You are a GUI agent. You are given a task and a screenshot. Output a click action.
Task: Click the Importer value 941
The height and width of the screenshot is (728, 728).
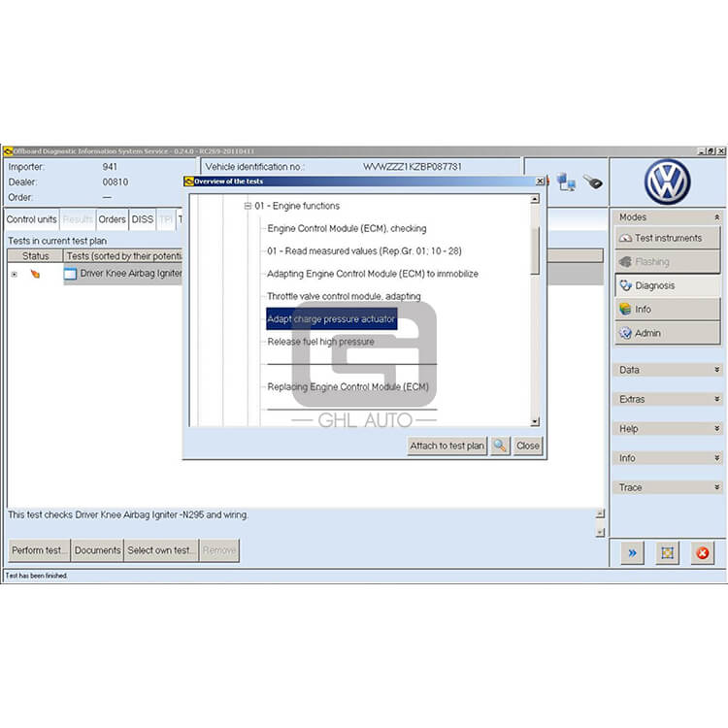coord(110,167)
